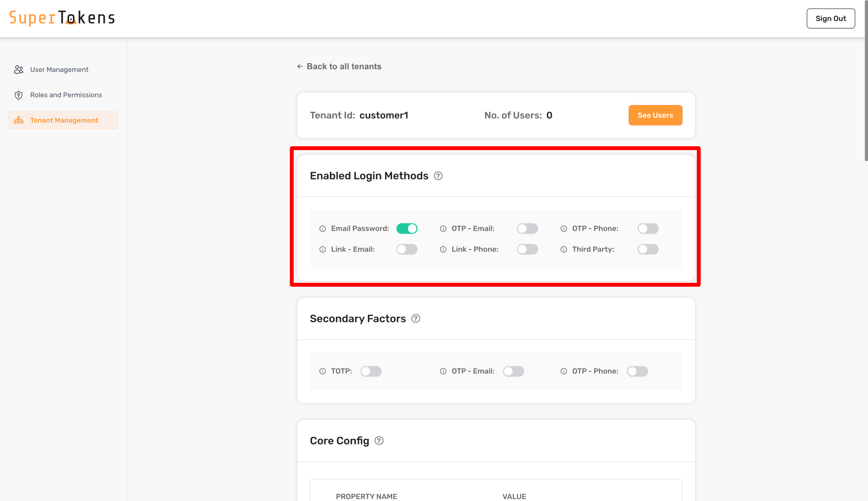Click help icon beside Enabled Login Methods
The height and width of the screenshot is (501, 868).
[438, 176]
